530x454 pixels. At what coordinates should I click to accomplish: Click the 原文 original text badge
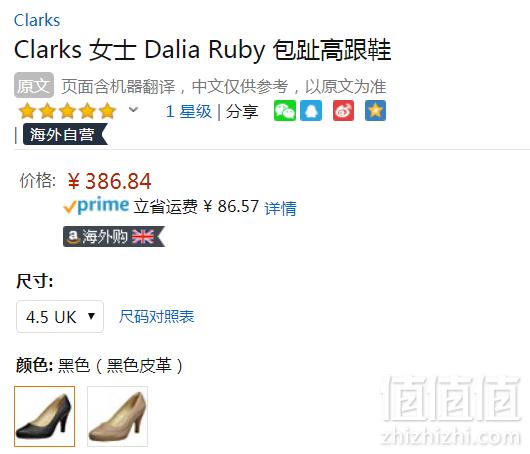click(34, 85)
